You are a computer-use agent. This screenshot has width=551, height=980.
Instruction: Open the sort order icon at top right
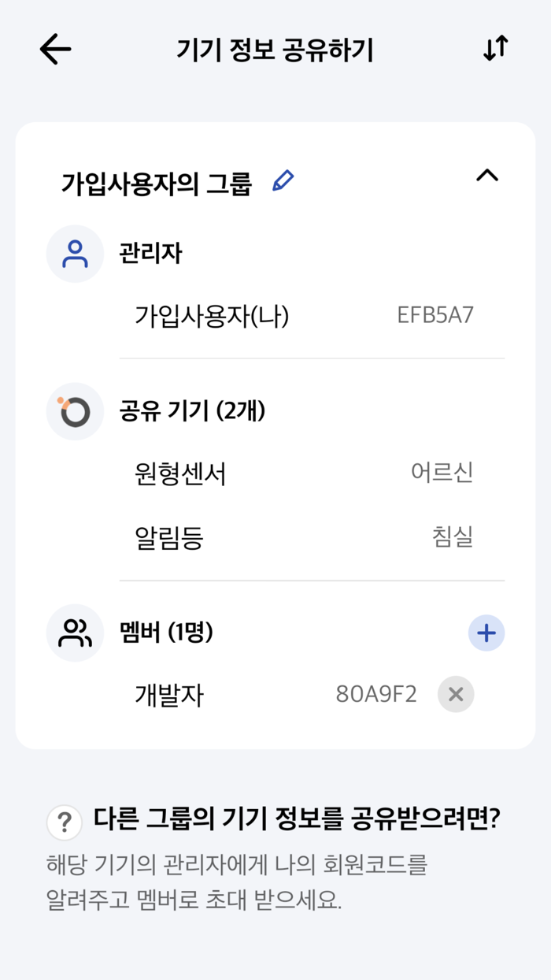[x=494, y=48]
